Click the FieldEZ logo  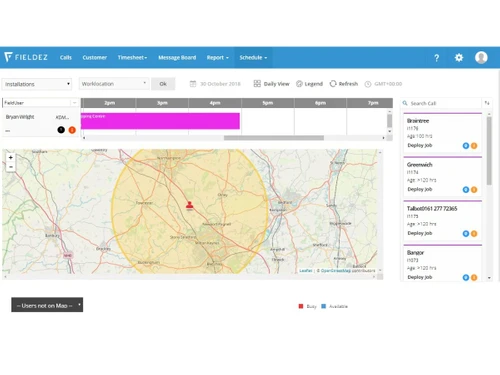pyautogui.click(x=26, y=57)
